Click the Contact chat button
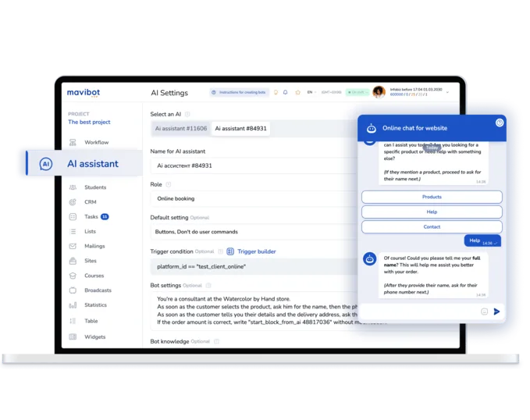 coord(432,227)
